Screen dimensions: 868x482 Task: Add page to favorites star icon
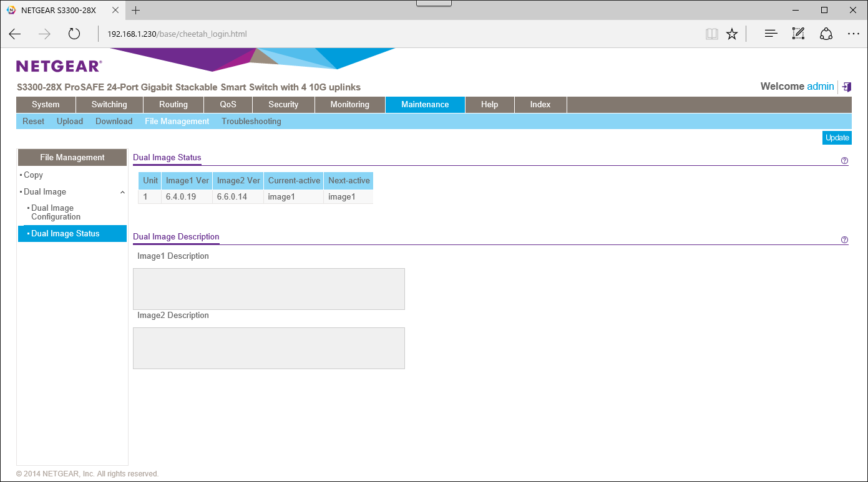click(732, 34)
